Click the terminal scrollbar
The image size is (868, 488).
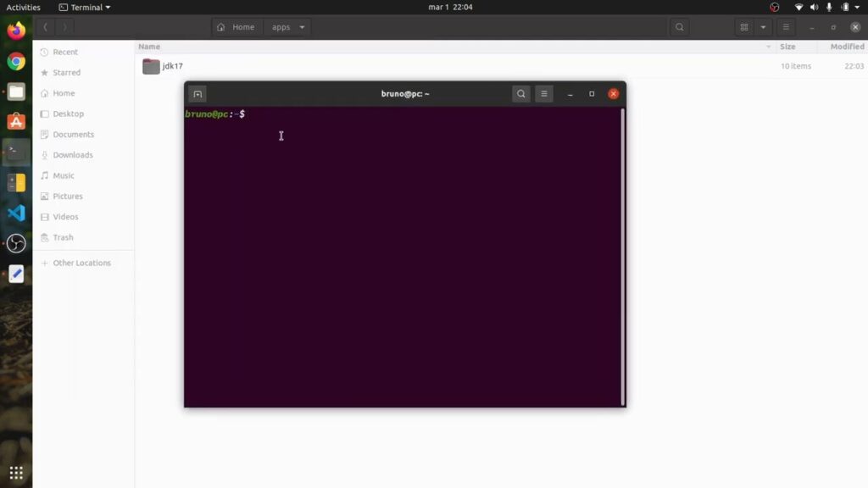[623, 257]
